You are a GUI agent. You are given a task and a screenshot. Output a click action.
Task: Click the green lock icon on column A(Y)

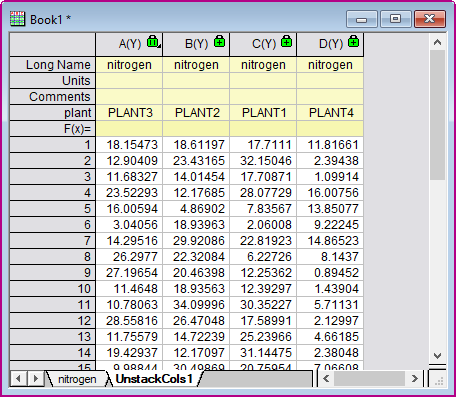153,41
